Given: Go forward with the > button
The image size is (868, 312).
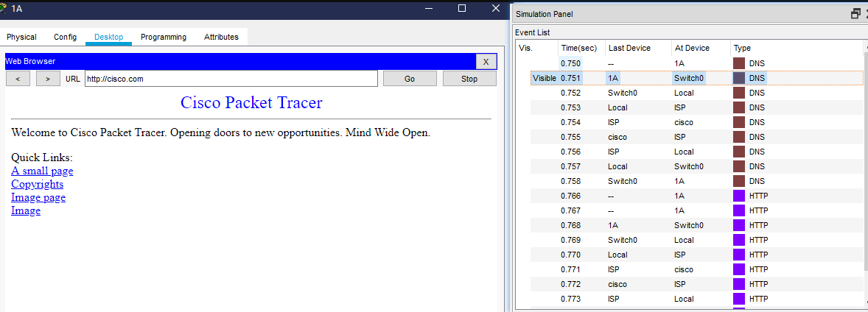Looking at the screenshot, I should coord(48,79).
